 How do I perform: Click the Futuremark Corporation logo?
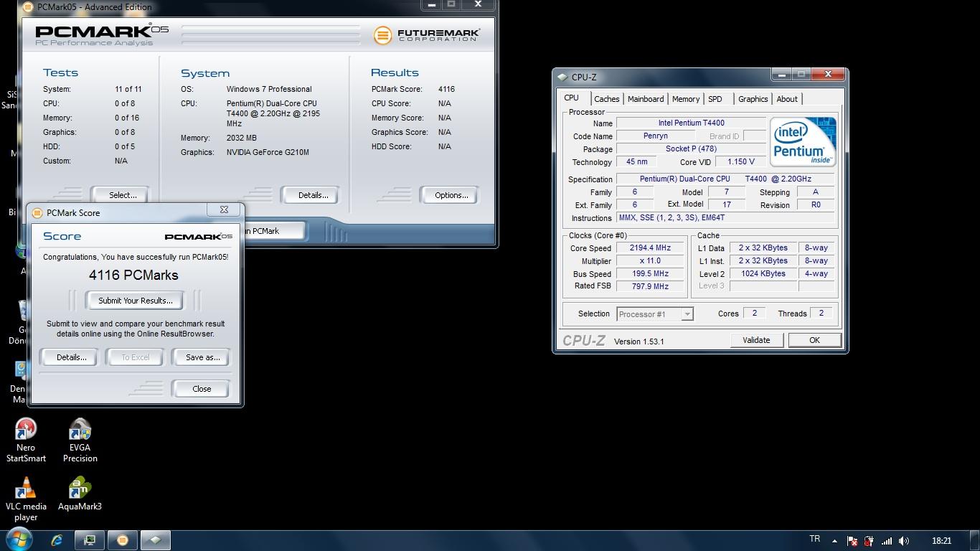426,34
